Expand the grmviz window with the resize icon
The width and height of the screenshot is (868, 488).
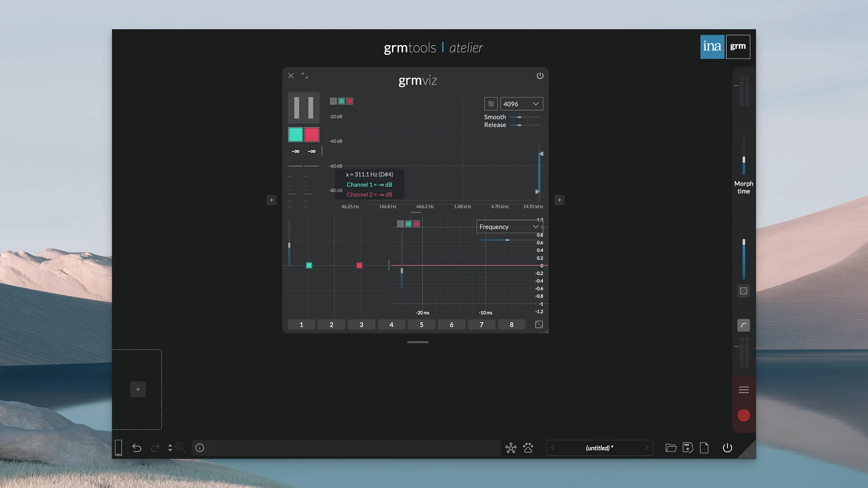[x=305, y=75]
